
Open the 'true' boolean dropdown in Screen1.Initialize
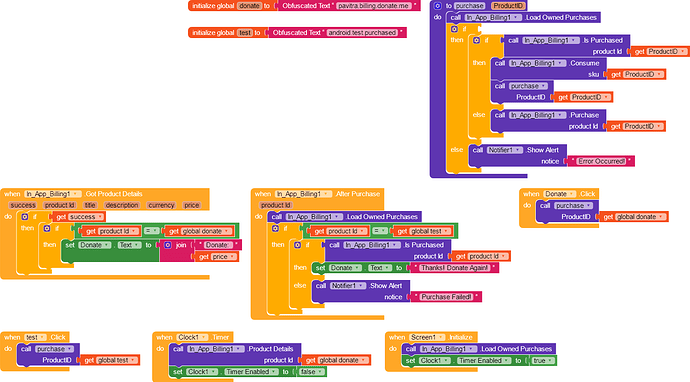(542, 360)
